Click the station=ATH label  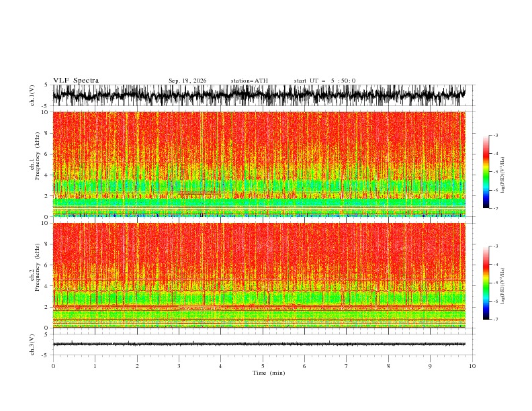click(249, 81)
